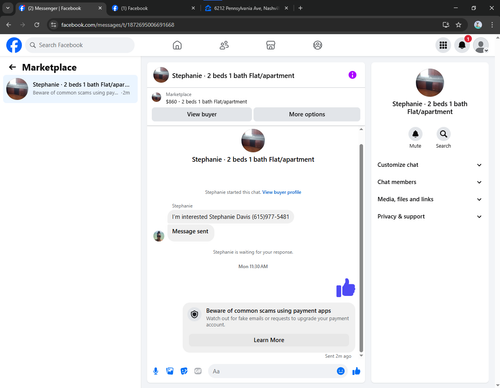This screenshot has width=500, height=388.
Task: Click the More options button
Action: click(307, 114)
